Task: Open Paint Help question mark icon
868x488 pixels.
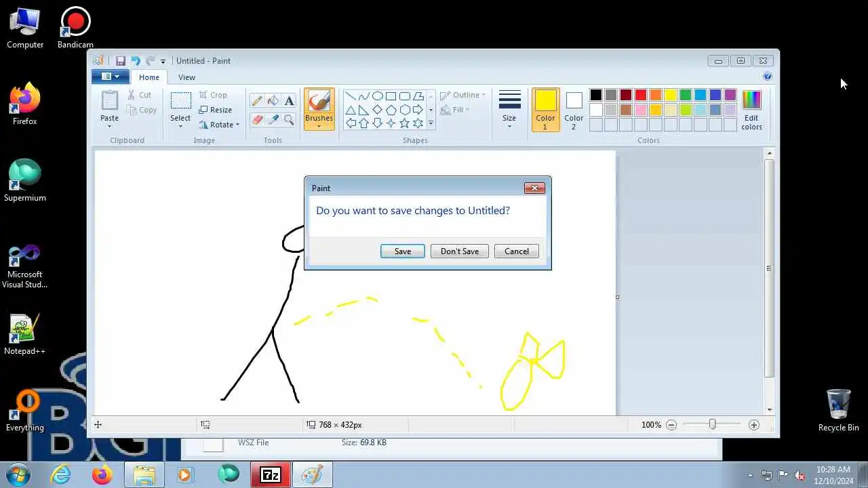Action: (x=768, y=77)
